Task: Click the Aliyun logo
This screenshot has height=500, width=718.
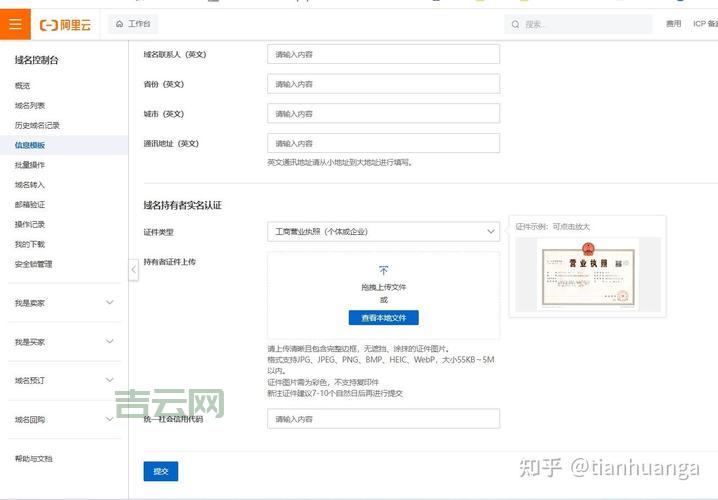Action: pos(65,25)
